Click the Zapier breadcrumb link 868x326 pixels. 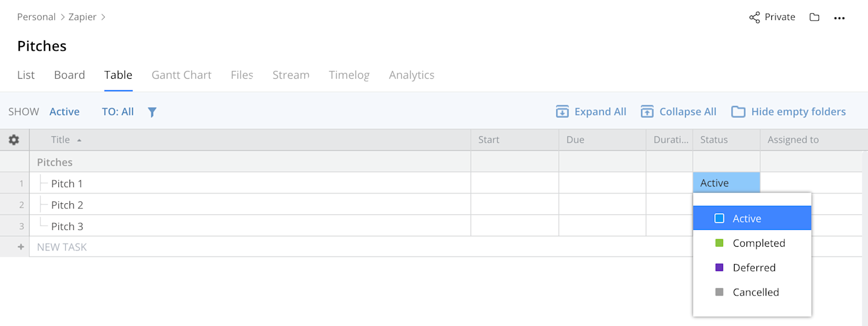[x=82, y=17]
